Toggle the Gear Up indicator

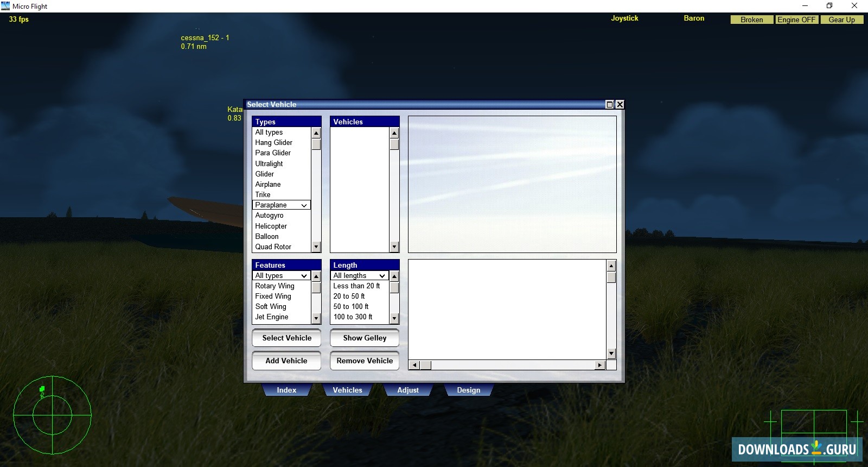point(841,20)
